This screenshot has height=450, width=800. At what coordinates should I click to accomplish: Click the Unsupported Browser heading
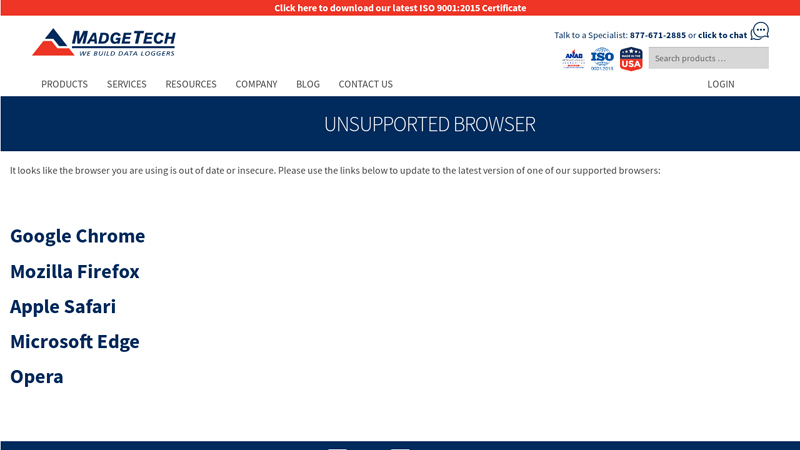(x=430, y=124)
